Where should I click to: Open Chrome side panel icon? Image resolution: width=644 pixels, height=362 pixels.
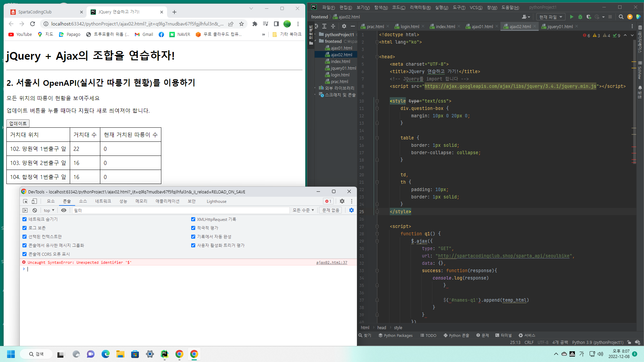coord(276,24)
